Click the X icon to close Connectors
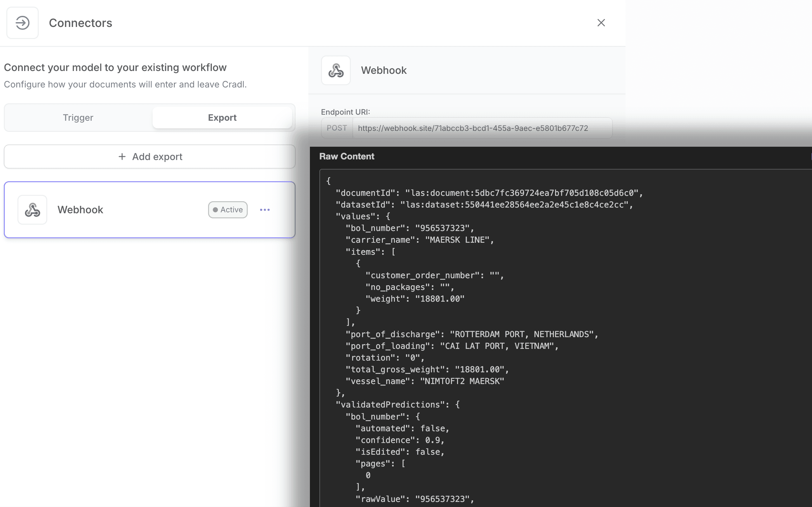 pos(601,22)
